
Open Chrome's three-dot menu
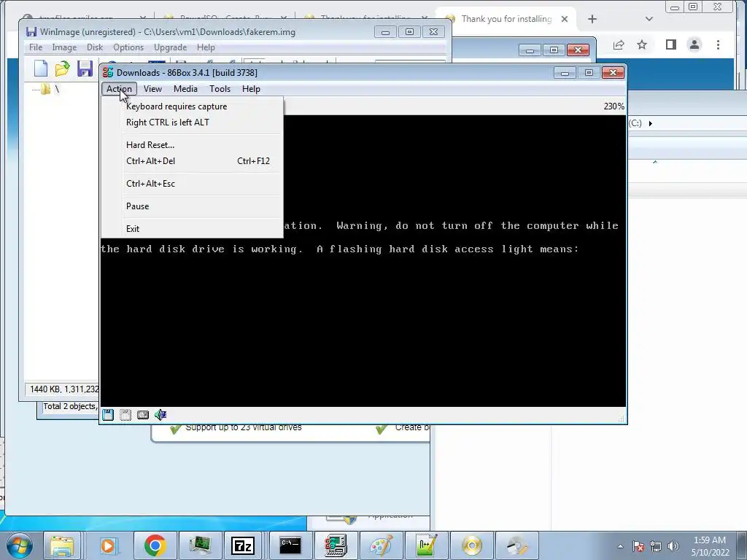point(718,44)
